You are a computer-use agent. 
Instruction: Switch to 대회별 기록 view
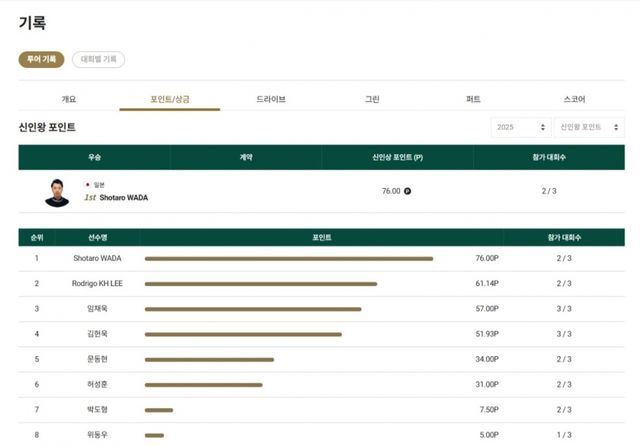click(98, 60)
